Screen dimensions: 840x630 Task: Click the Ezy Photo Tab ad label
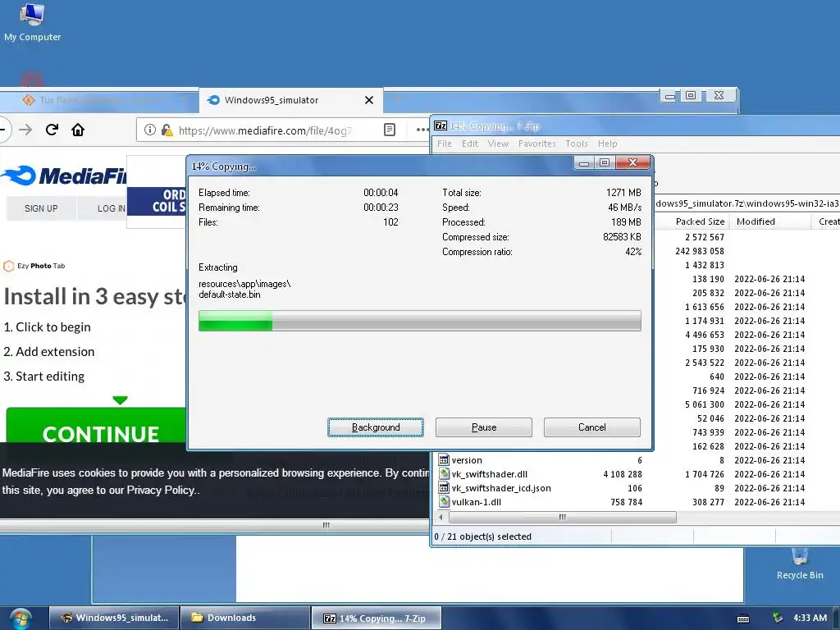[34, 266]
